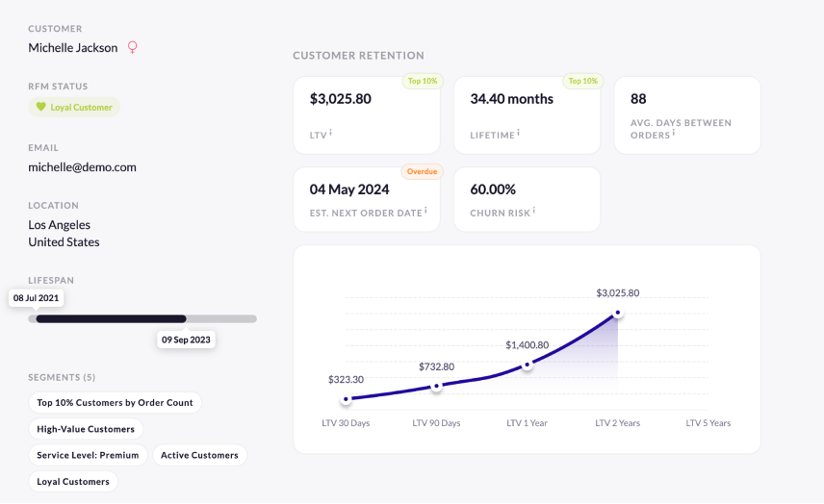Click info icon beside Est. Next Order Date
Screen dimensions: 824x504
pos(425,210)
